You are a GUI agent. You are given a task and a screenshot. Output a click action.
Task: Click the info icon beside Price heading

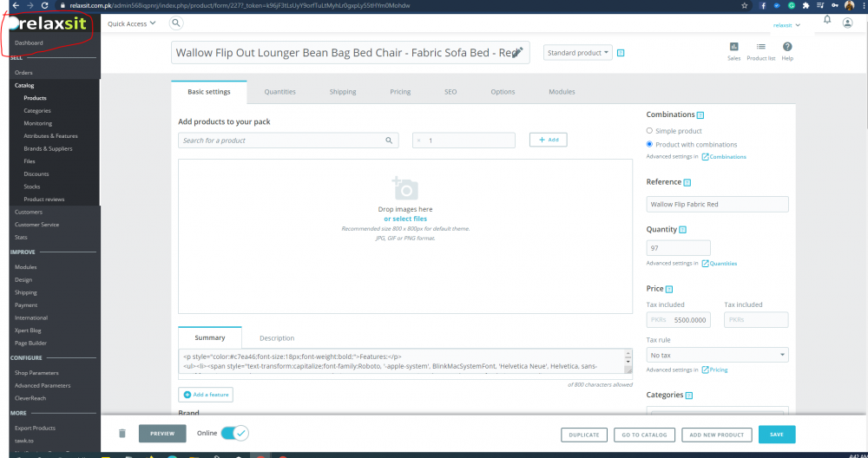(668, 290)
